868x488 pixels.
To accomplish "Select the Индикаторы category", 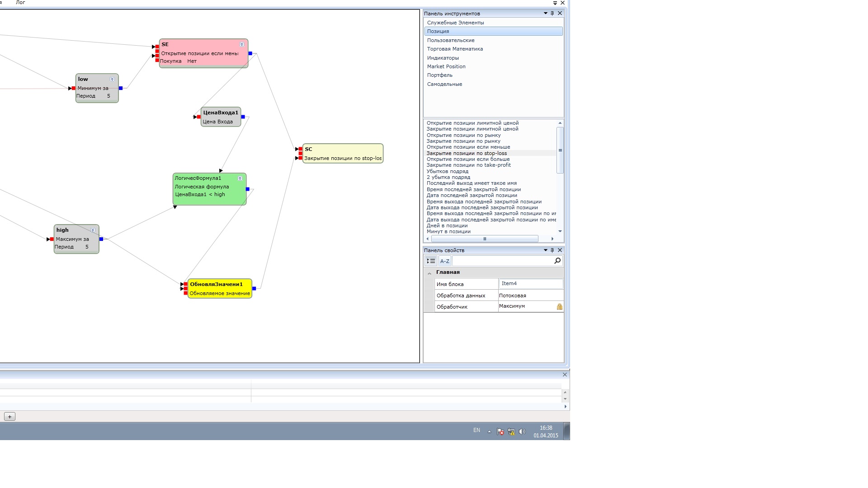I will pyautogui.click(x=443, y=58).
